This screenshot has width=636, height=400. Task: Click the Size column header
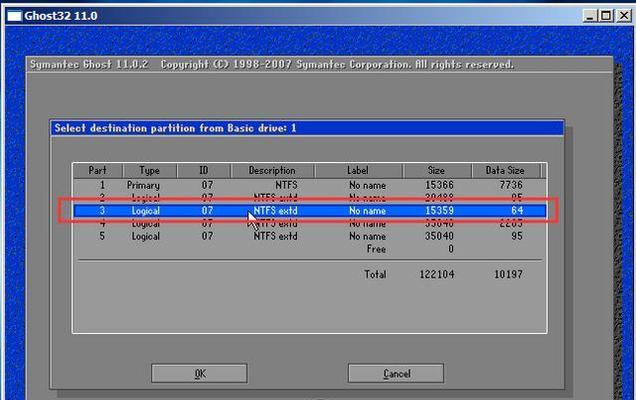coord(437,170)
